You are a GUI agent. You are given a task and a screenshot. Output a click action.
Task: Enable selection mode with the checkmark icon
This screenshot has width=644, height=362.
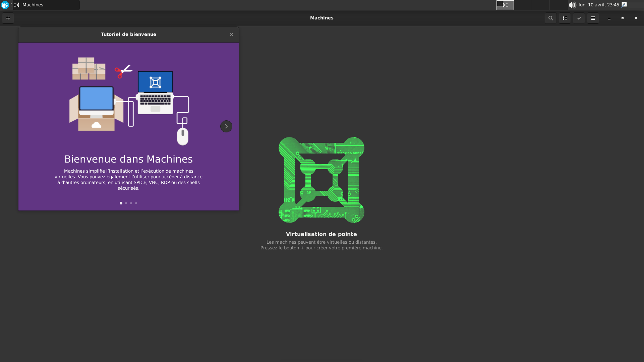coord(579,18)
